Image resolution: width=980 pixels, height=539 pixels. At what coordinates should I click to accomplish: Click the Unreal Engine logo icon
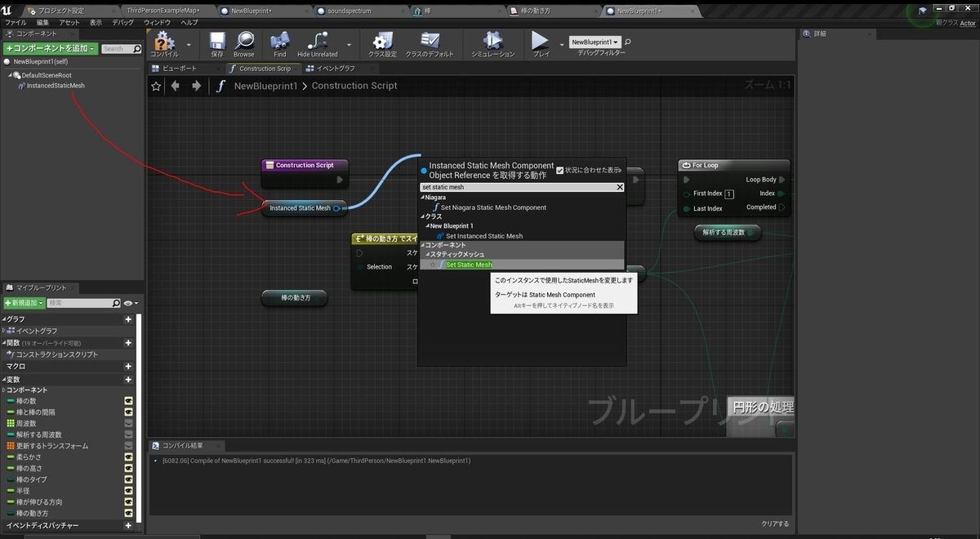(7, 9)
